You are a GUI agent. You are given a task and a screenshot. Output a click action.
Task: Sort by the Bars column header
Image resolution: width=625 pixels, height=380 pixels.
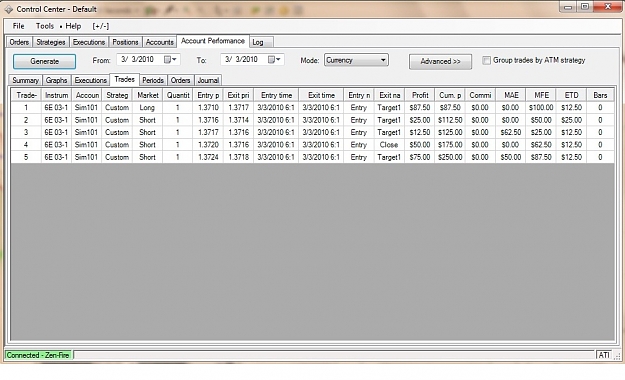pos(600,95)
